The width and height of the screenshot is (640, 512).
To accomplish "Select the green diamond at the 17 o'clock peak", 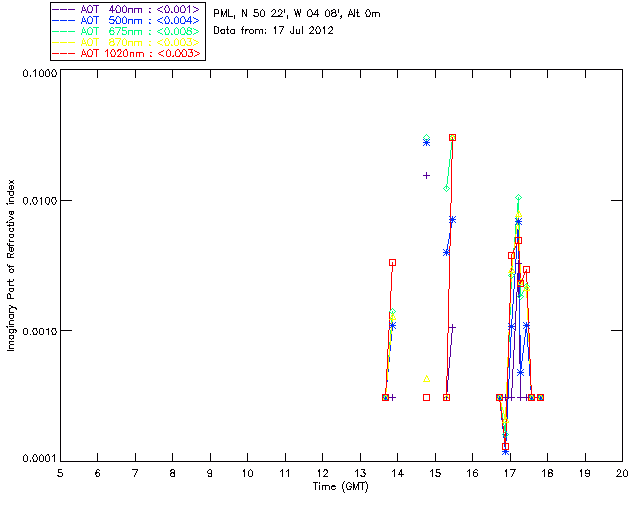I will tap(518, 198).
